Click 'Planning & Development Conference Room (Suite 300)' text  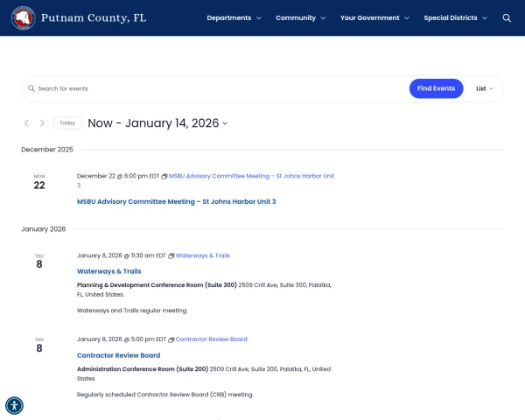click(x=157, y=285)
